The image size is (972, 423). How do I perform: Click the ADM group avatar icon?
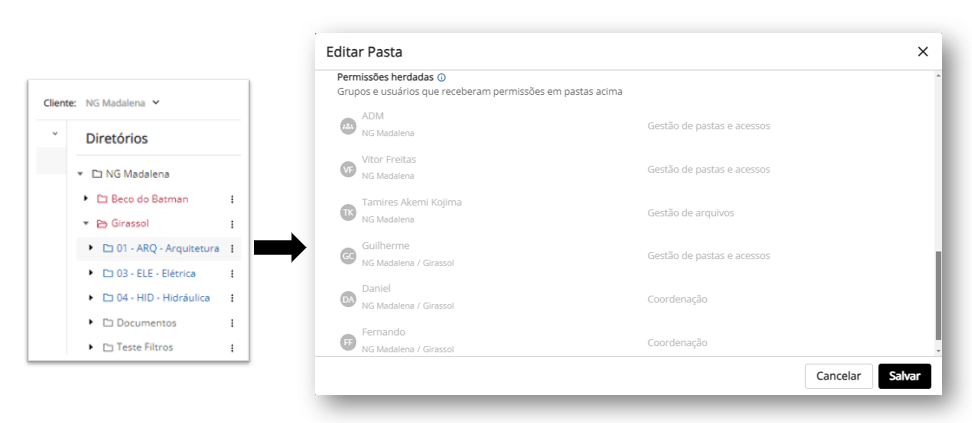(x=348, y=126)
